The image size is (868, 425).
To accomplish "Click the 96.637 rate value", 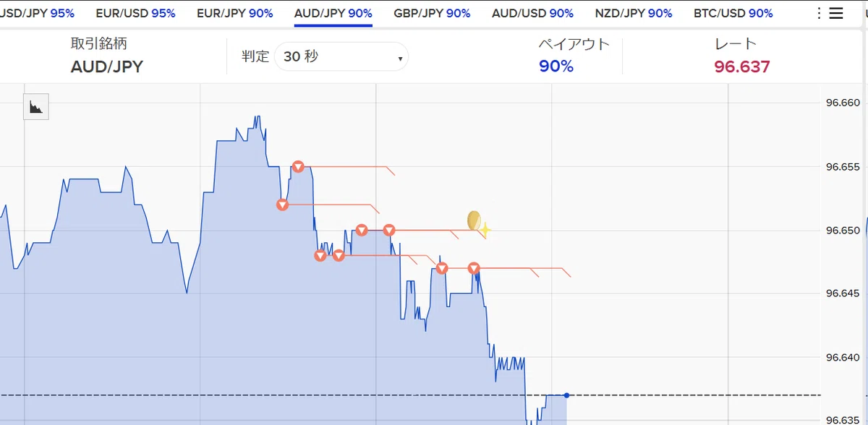I will 742,67.
